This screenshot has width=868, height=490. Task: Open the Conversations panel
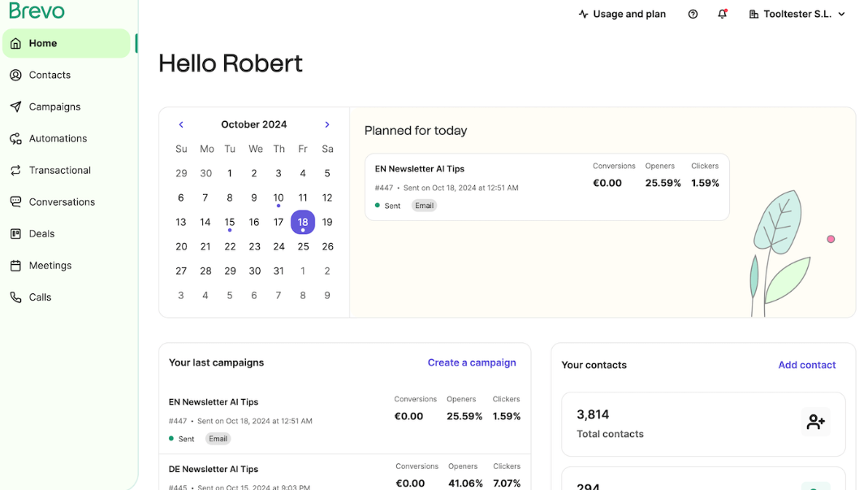point(63,202)
